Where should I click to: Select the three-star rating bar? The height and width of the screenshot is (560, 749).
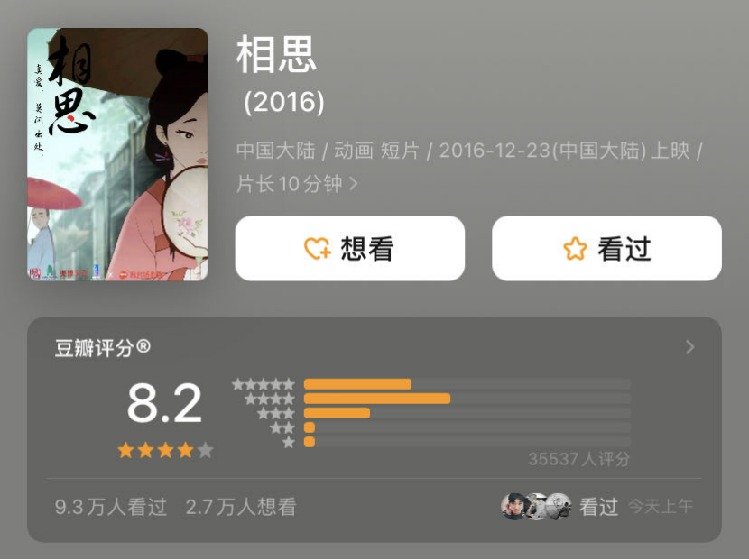(467, 413)
